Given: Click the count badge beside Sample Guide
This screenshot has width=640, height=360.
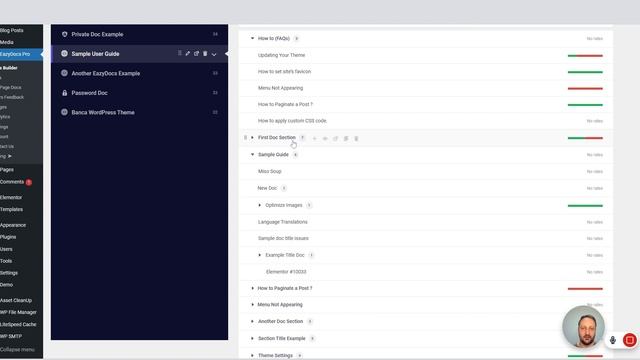Looking at the screenshot, I should pyautogui.click(x=296, y=155).
